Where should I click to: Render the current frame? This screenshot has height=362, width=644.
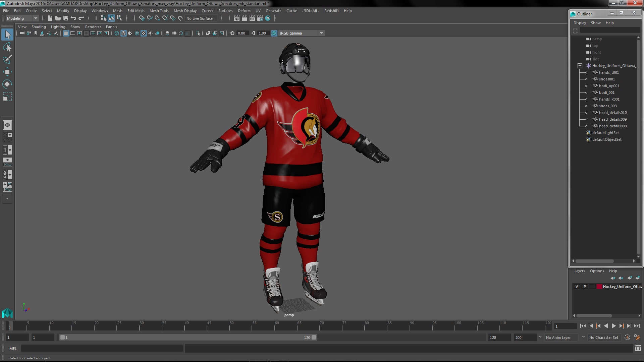click(x=244, y=18)
